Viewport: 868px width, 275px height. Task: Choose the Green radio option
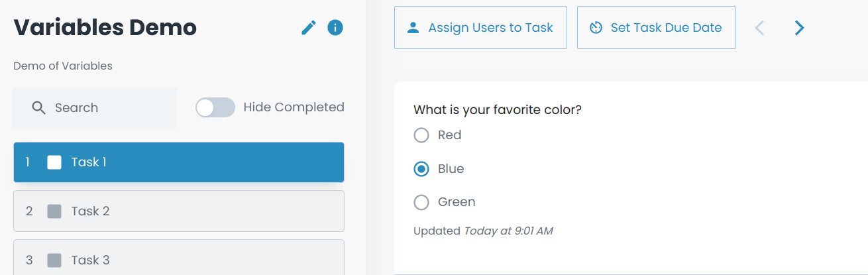coord(421,202)
